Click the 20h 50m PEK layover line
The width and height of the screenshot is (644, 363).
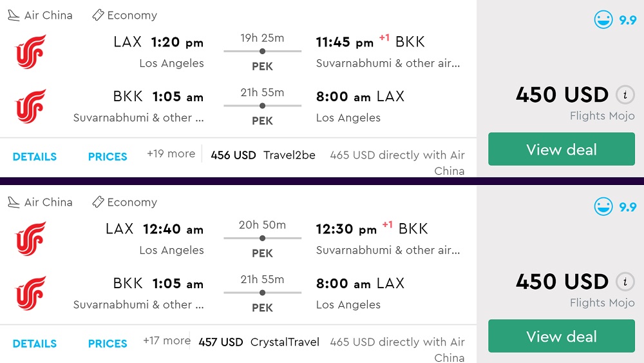tap(262, 238)
